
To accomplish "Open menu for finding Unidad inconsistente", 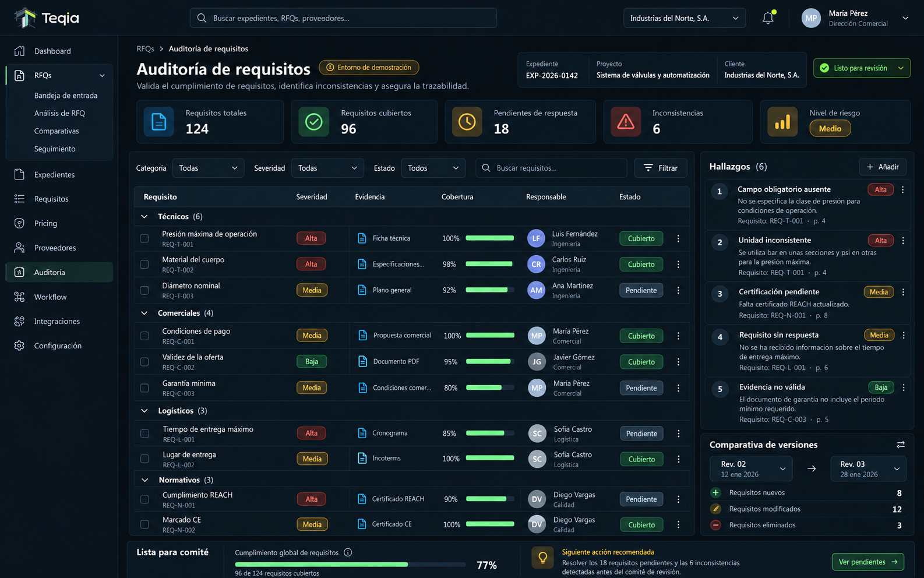I will click(903, 240).
